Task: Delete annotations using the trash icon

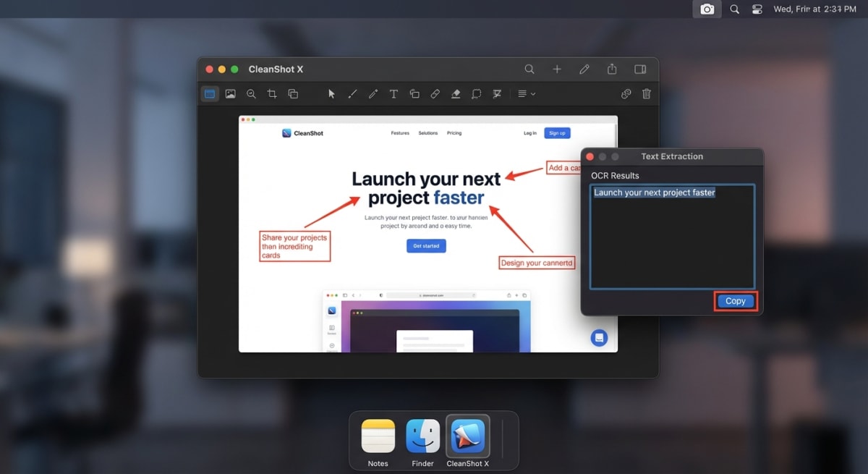Action: [x=646, y=93]
